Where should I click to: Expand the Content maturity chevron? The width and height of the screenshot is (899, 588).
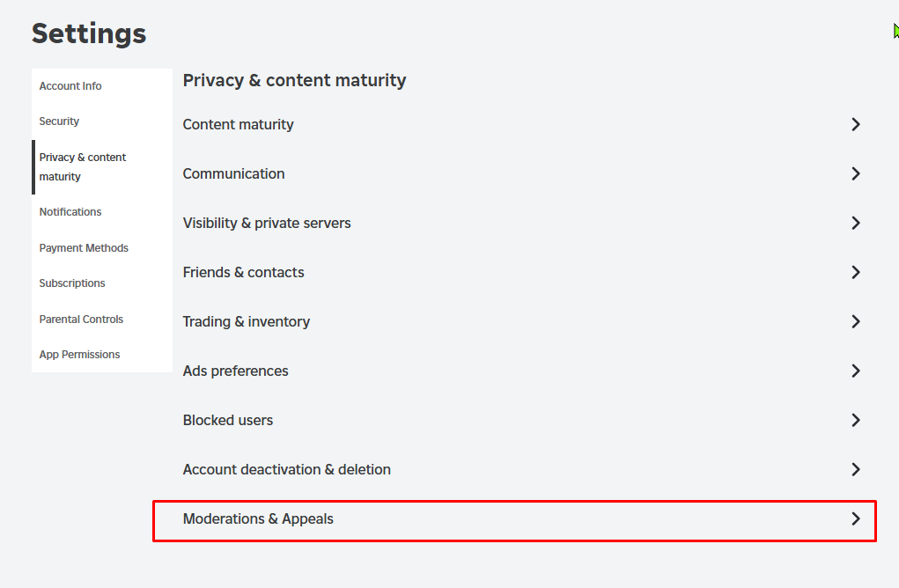tap(855, 124)
